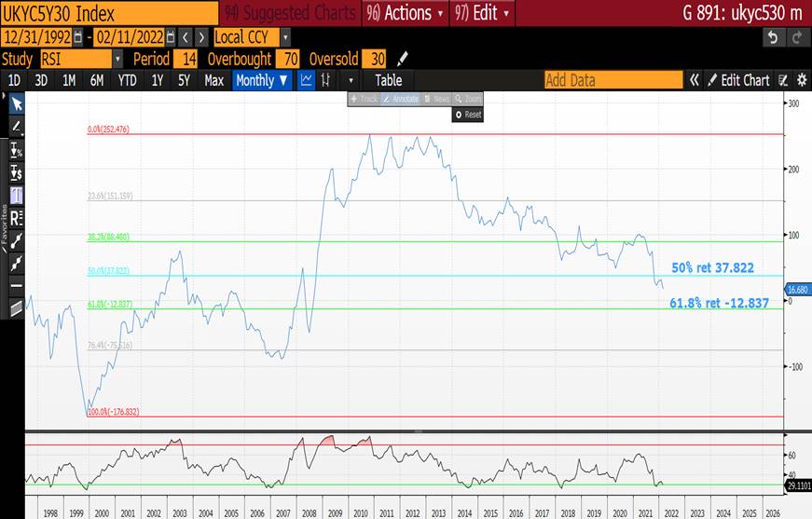The height and width of the screenshot is (519, 812).
Task: Toggle Annotate mode on chart
Action: (400, 99)
